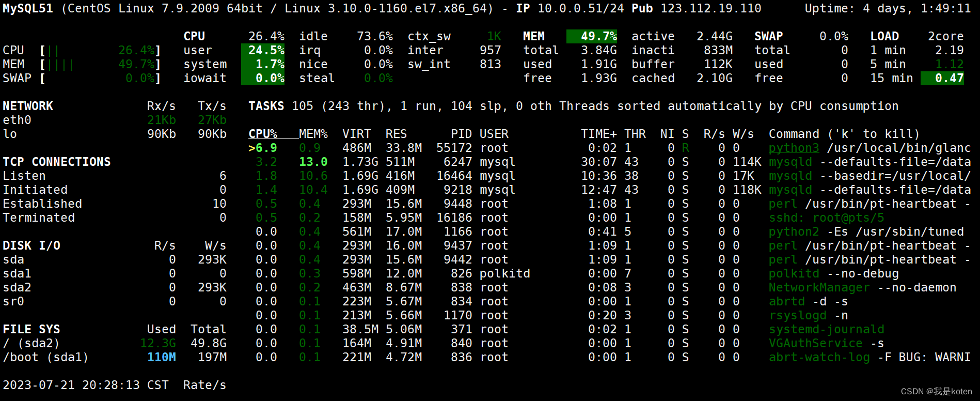Select the / (sda2) filesystem row
Viewport: 980px width, 401px height.
click(115, 343)
